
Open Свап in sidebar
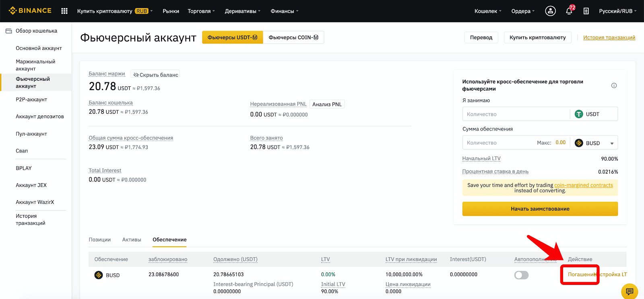tap(22, 151)
